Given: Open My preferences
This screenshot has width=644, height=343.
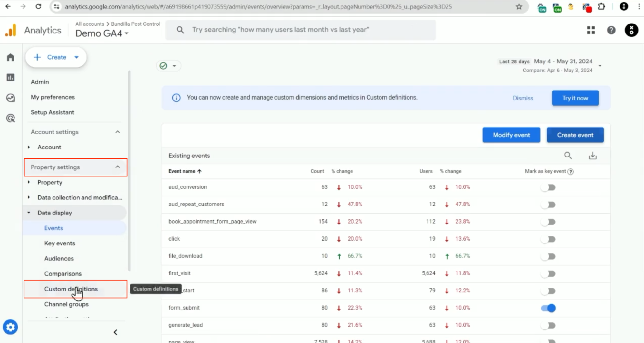Looking at the screenshot, I should [53, 97].
